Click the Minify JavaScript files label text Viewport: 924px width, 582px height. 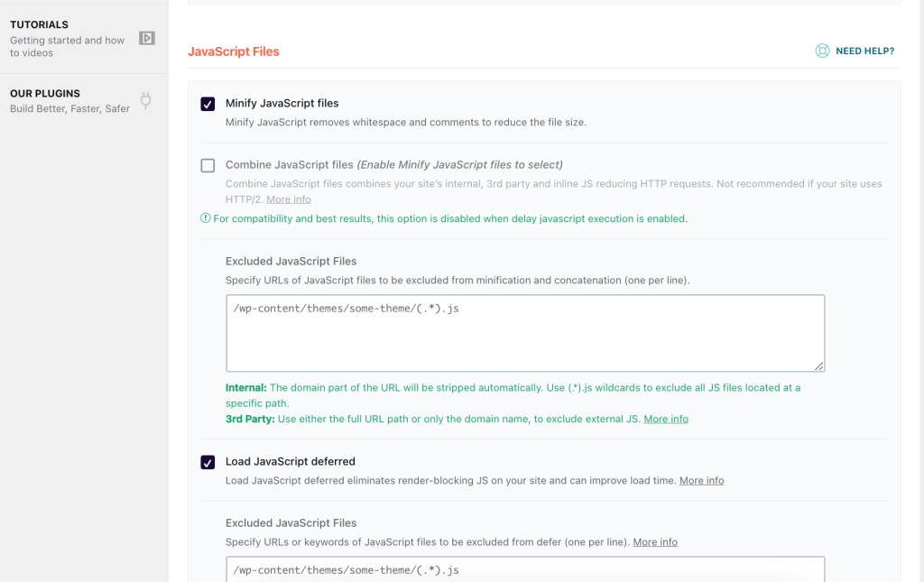(x=282, y=104)
